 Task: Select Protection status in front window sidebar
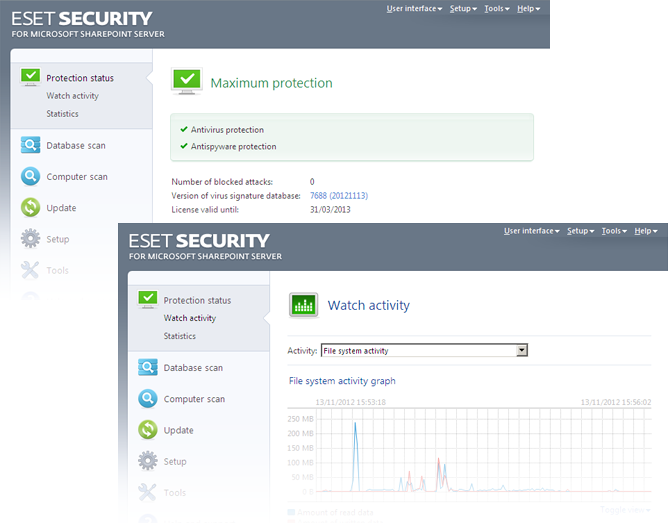point(197,300)
